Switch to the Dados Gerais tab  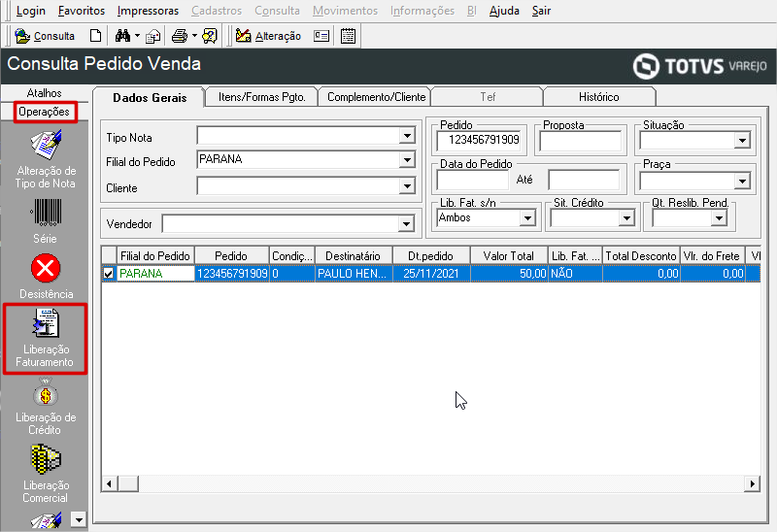(x=150, y=98)
